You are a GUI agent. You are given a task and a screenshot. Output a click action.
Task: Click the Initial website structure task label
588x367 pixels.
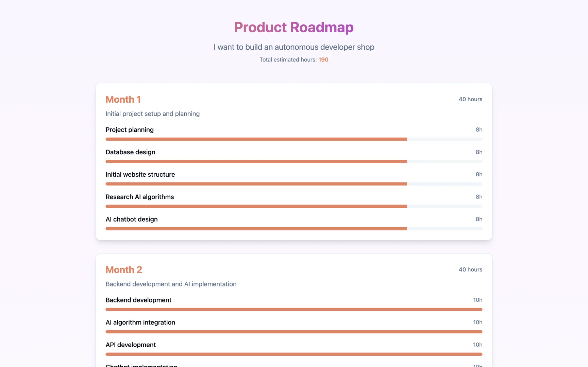[x=140, y=174]
